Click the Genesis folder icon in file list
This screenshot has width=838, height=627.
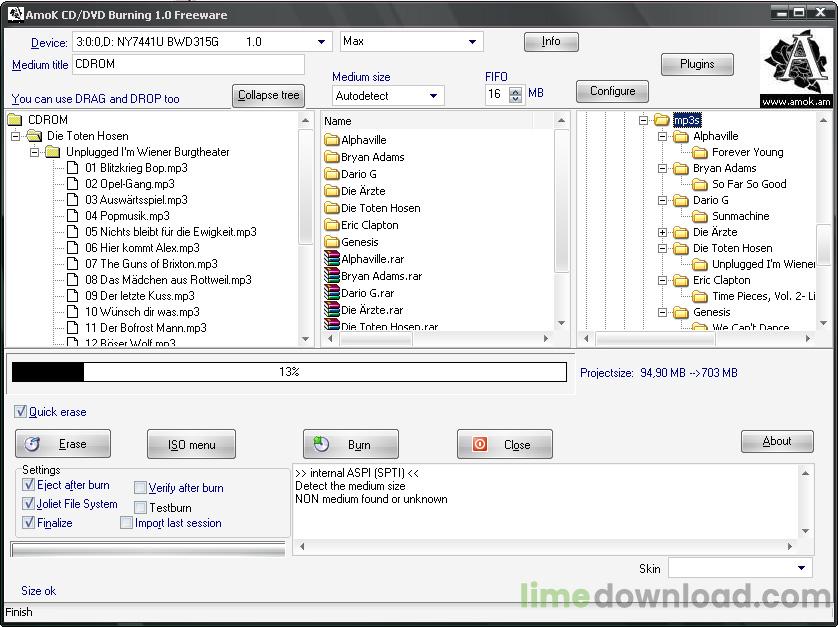[332, 242]
